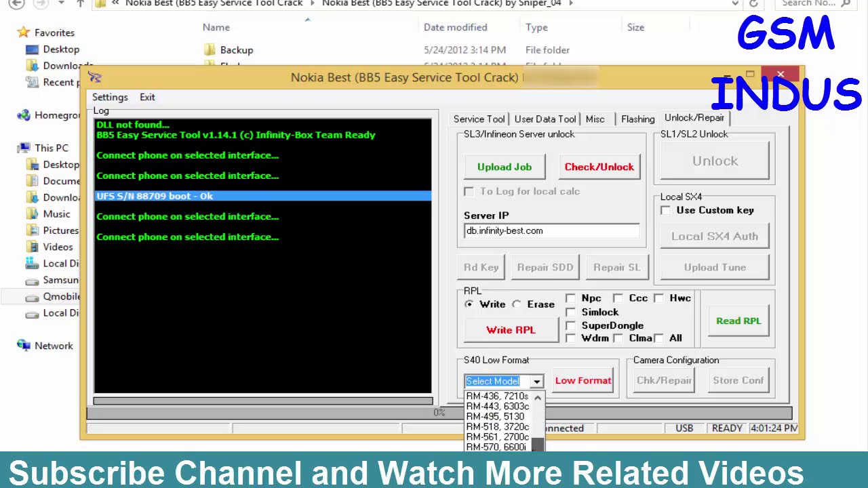
Task: Check the Clma option
Action: tap(618, 338)
